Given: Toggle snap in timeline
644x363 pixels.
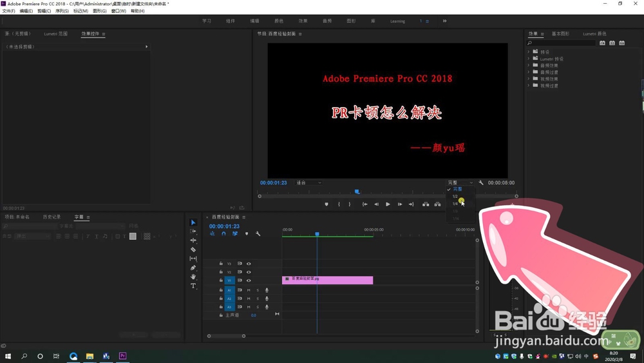Looking at the screenshot, I should 223,233.
